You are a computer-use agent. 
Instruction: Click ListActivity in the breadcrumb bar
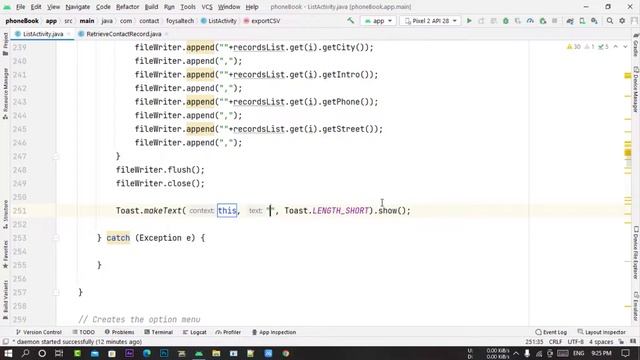(219, 21)
